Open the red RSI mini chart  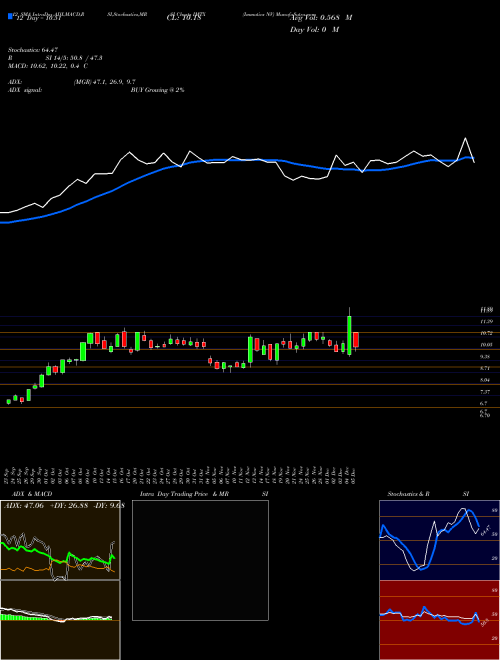439,620
